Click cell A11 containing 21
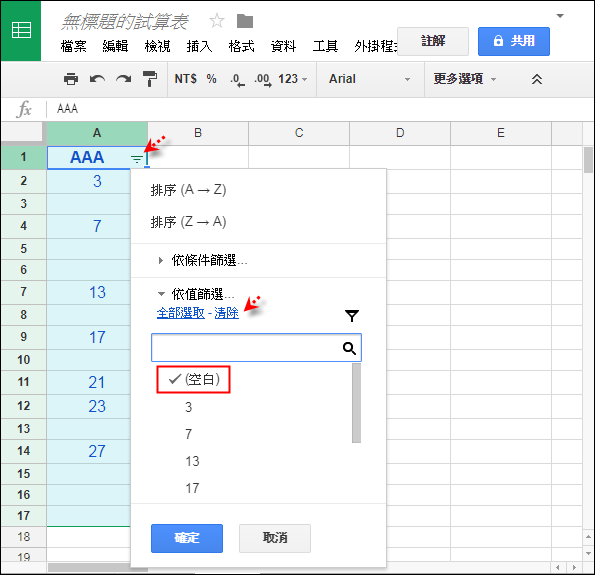595x575 pixels. coord(89,383)
